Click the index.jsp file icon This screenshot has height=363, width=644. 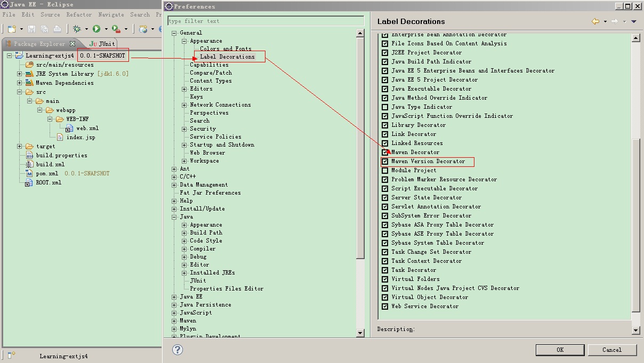60,137
